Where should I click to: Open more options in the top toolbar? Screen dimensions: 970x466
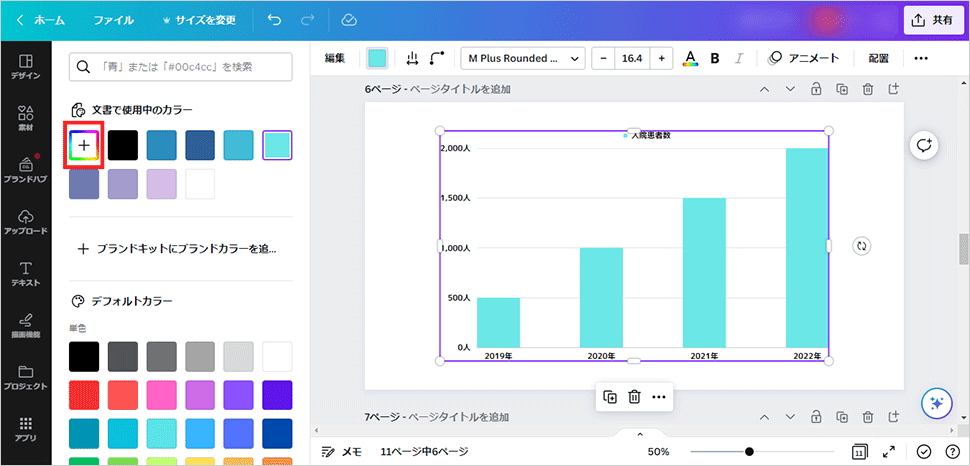tap(921, 58)
